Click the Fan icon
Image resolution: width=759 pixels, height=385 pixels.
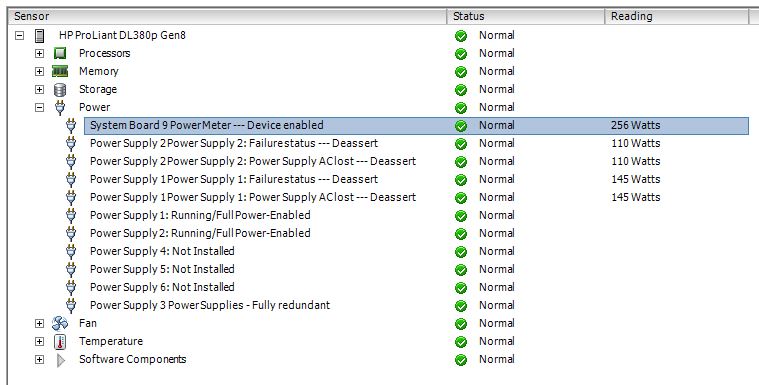[x=60, y=323]
